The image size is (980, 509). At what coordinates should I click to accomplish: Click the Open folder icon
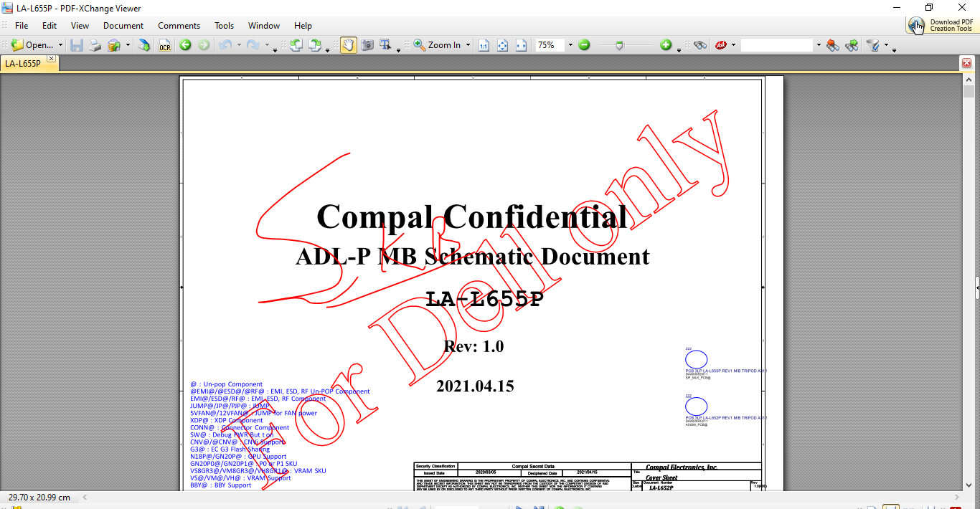point(17,45)
